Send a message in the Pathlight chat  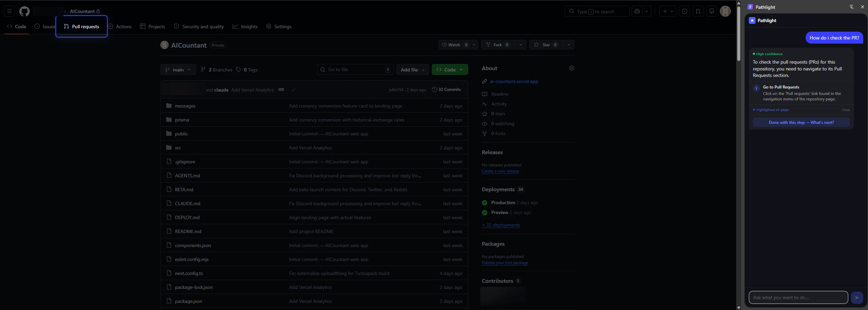click(856, 297)
